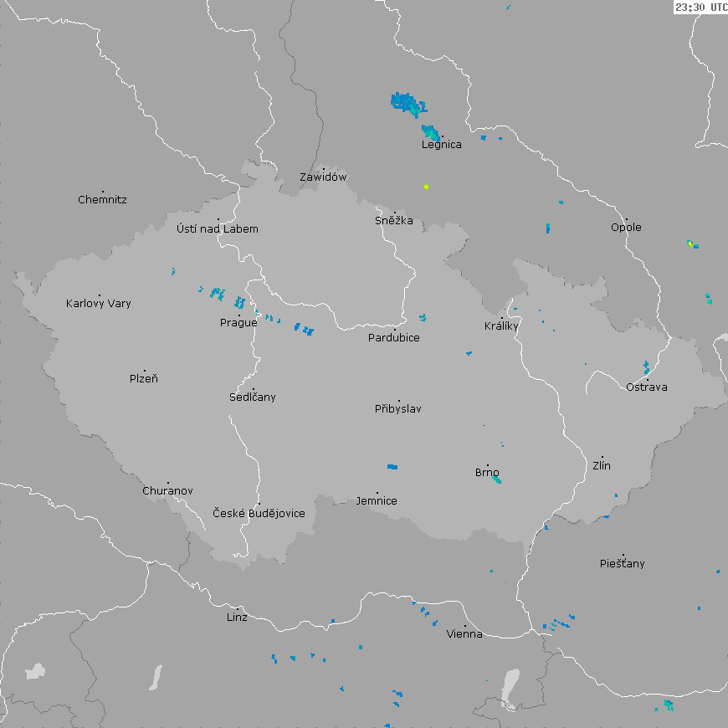Select the Karlovy Vary label
The height and width of the screenshot is (728, 728).
pos(99,303)
